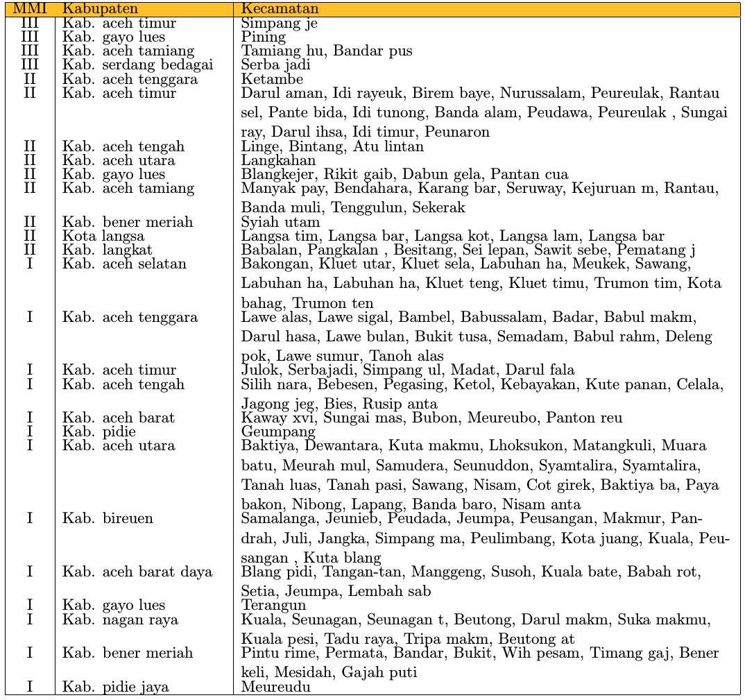745x700 pixels.
Task: Select the "Kab. bireuen" cell
Action: click(x=108, y=518)
